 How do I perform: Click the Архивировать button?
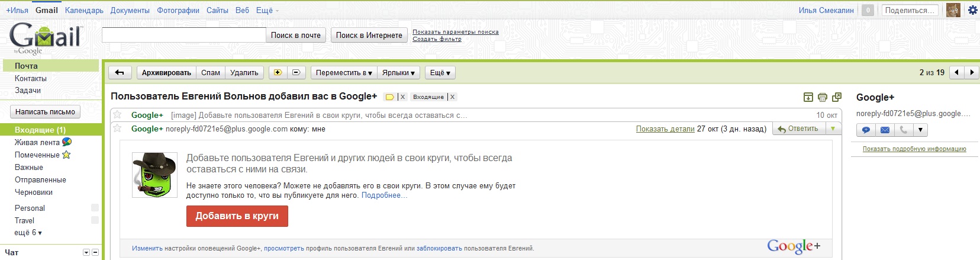point(166,72)
